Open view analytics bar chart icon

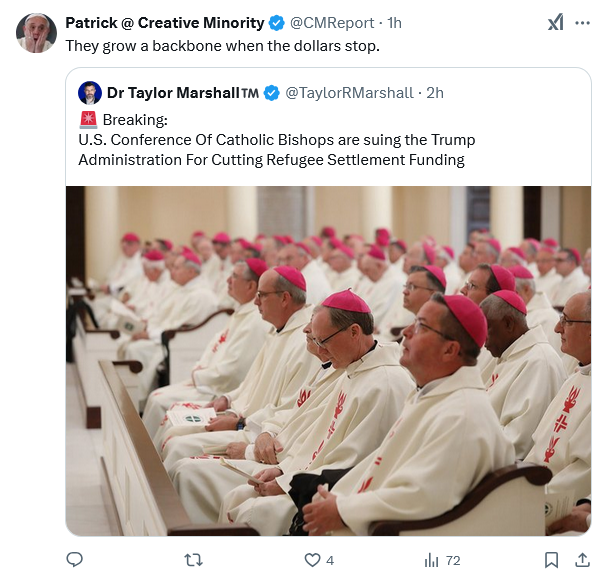(431, 560)
